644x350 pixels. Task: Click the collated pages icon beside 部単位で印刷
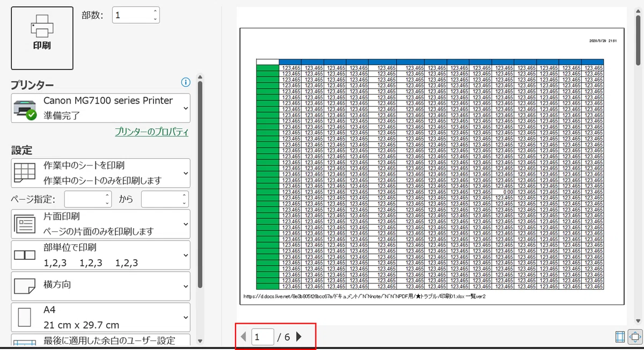25,256
